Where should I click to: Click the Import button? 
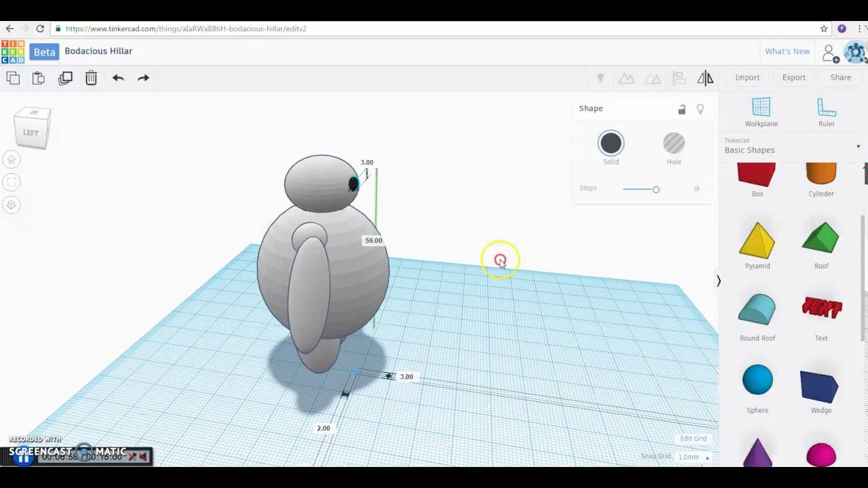pos(747,78)
